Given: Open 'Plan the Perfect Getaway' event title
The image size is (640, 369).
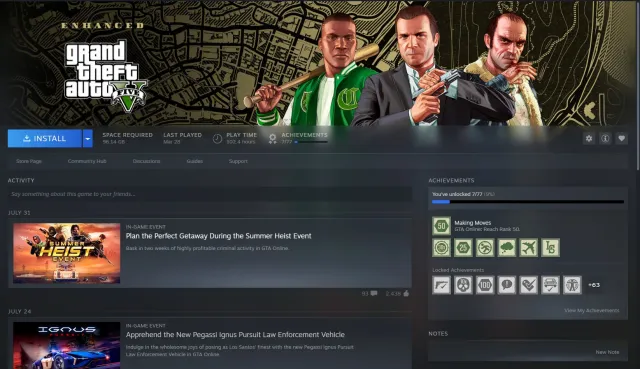Looking at the screenshot, I should pyautogui.click(x=218, y=236).
